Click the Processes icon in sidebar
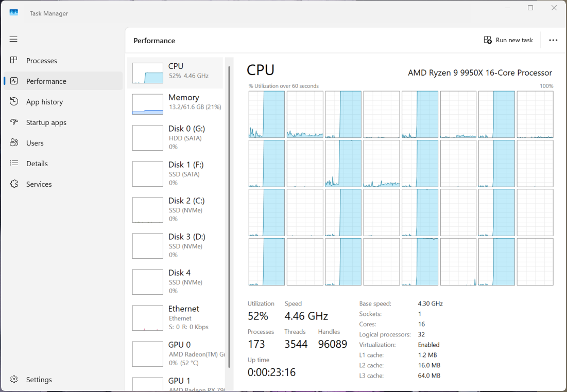 click(x=14, y=60)
